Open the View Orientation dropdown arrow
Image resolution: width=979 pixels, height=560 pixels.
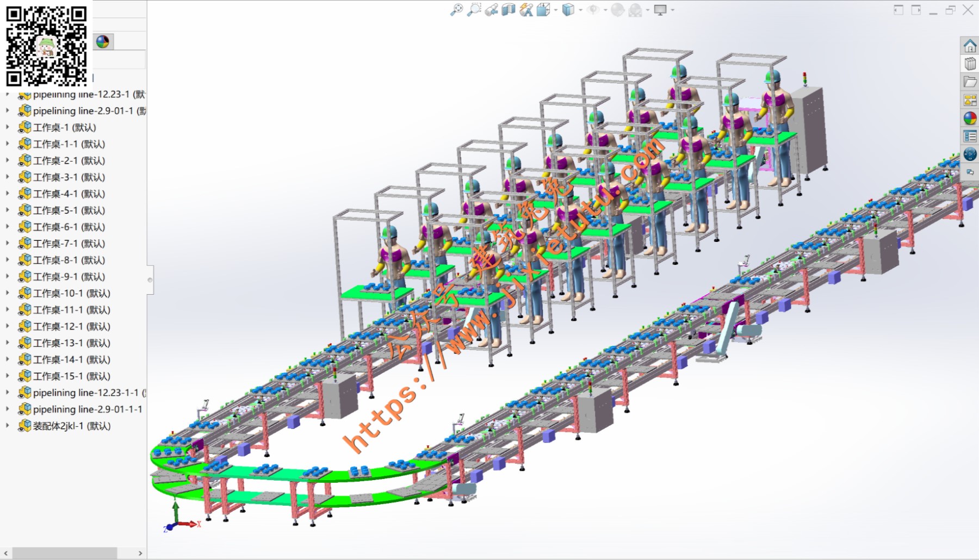(556, 10)
